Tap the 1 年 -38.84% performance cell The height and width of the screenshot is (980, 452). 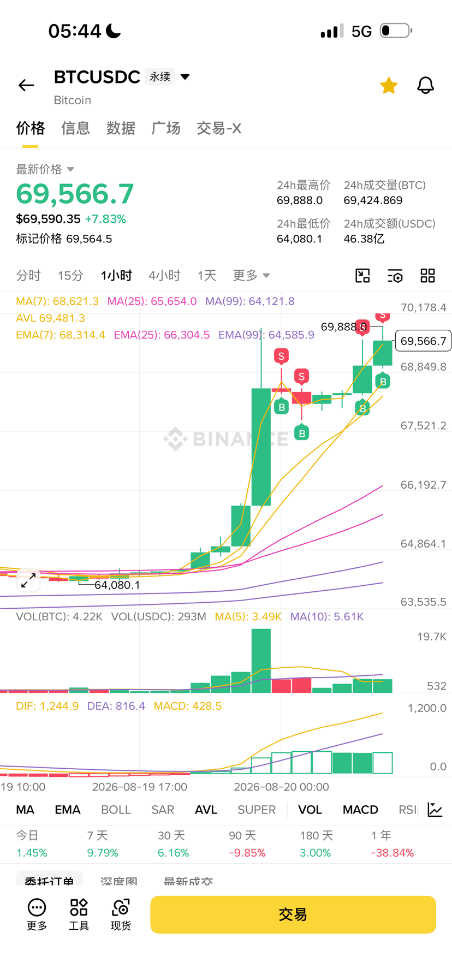point(392,844)
